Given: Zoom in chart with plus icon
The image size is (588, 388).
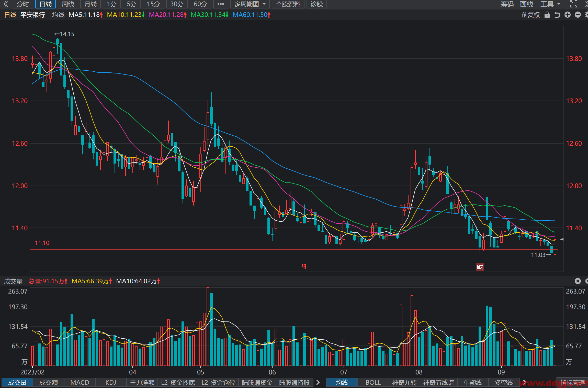Looking at the screenshot, I should [x=568, y=15].
